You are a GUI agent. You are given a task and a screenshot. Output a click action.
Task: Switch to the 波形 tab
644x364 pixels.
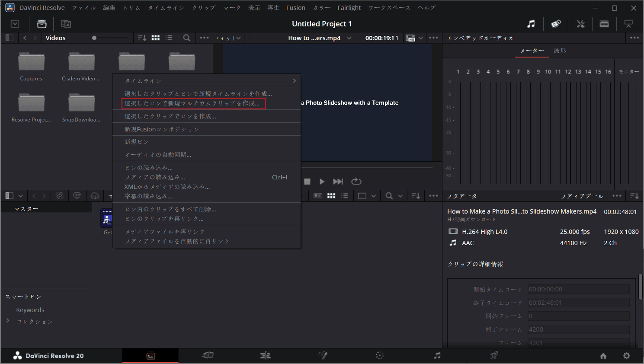point(560,51)
